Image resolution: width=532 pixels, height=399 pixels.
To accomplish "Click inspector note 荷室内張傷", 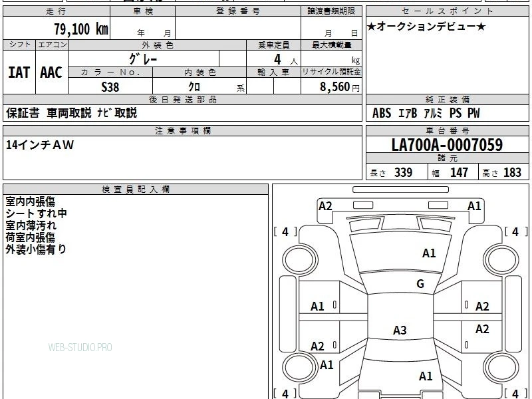I will point(30,237).
